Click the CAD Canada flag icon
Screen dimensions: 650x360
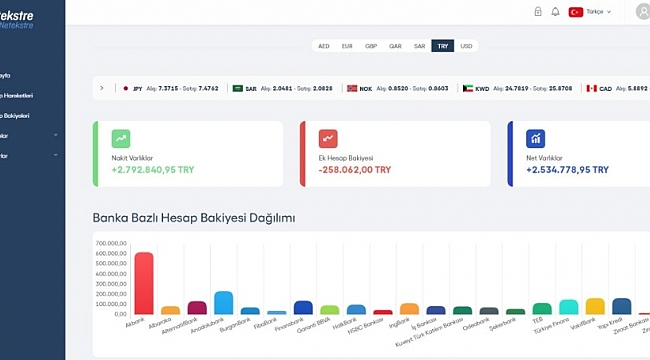click(x=592, y=88)
